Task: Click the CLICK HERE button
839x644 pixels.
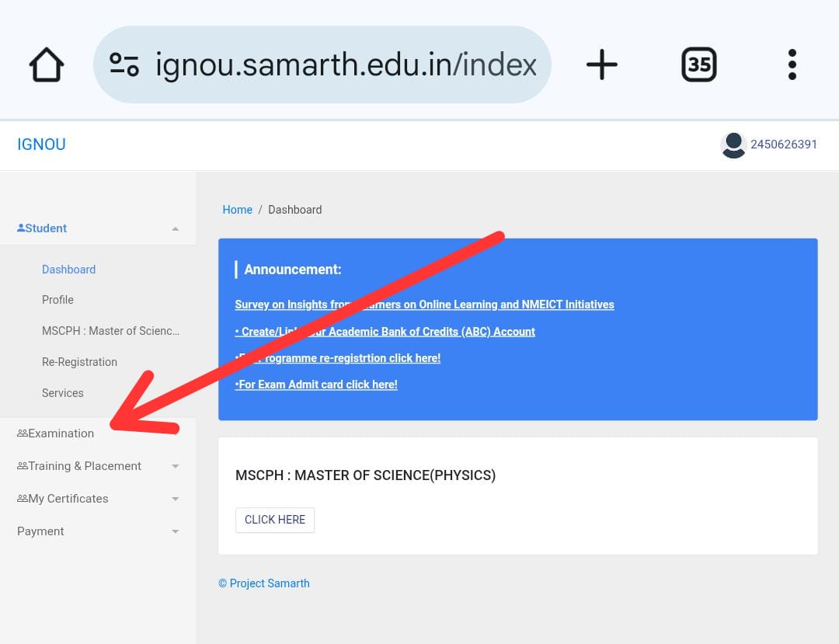Action: click(x=275, y=520)
